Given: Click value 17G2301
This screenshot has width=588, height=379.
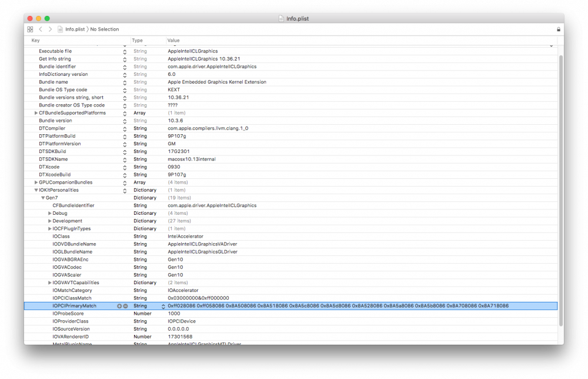Looking at the screenshot, I should pyautogui.click(x=179, y=152).
